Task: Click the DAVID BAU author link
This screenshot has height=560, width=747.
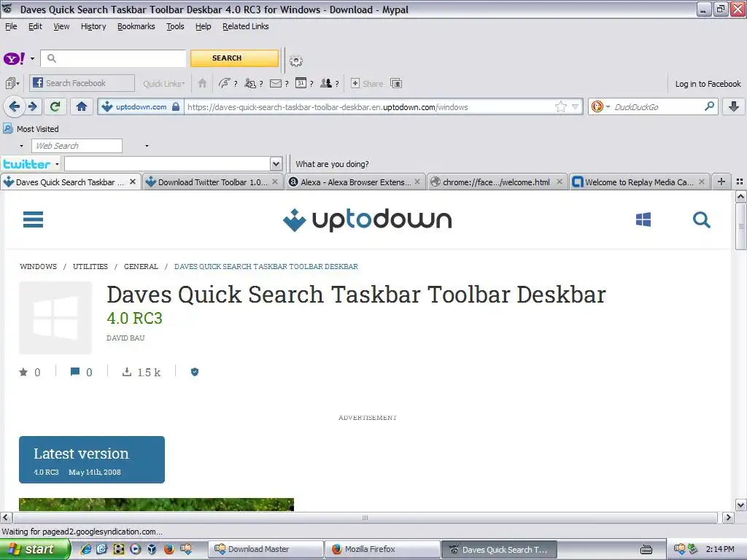Action: 125,338
